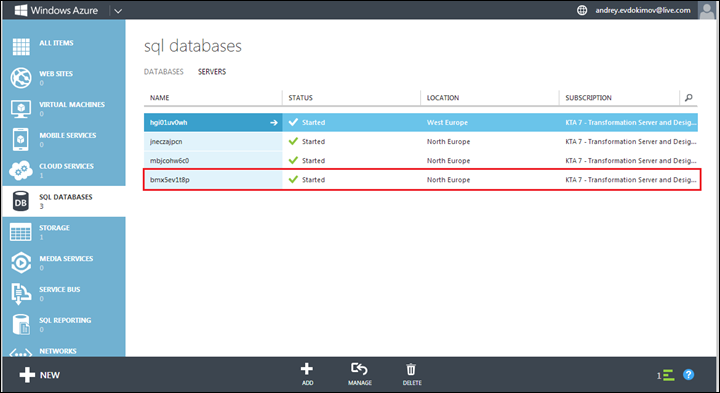720x393 pixels.
Task: Click subscription cell of bmx5ev1t8p row
Action: (631, 180)
